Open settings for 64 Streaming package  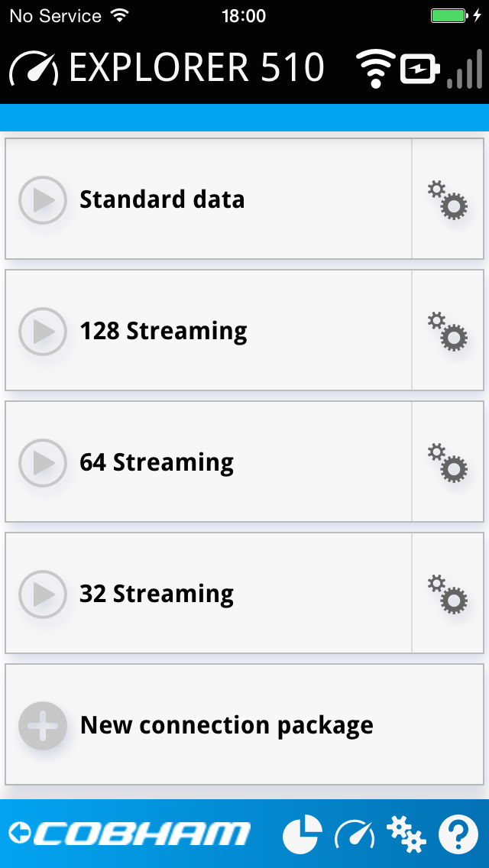[x=449, y=463]
